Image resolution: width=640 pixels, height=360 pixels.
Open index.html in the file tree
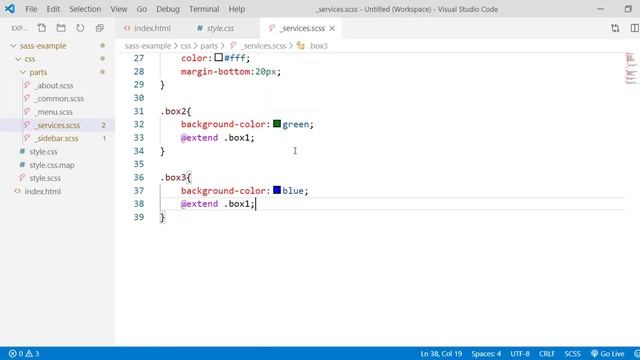tap(42, 191)
